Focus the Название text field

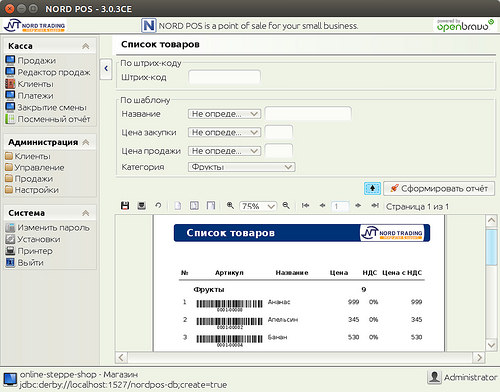click(308, 114)
